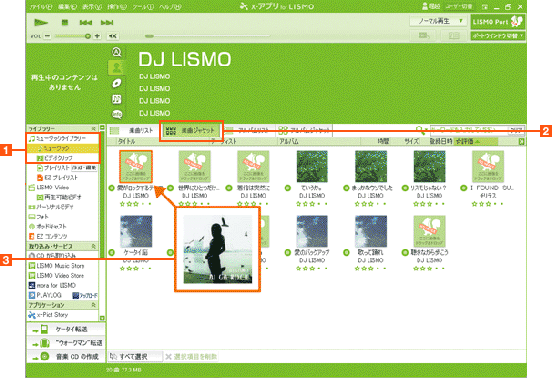Select the EZ プレイリスト sidebar item
This screenshot has width=552, height=378.
click(57, 178)
